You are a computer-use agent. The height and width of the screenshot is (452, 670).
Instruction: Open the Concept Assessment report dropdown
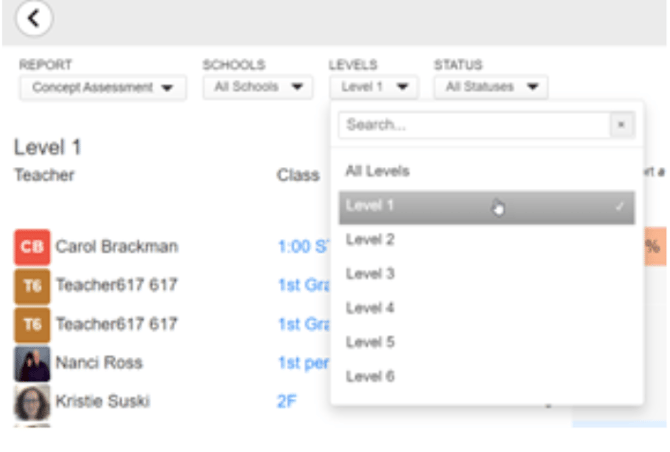(x=102, y=87)
